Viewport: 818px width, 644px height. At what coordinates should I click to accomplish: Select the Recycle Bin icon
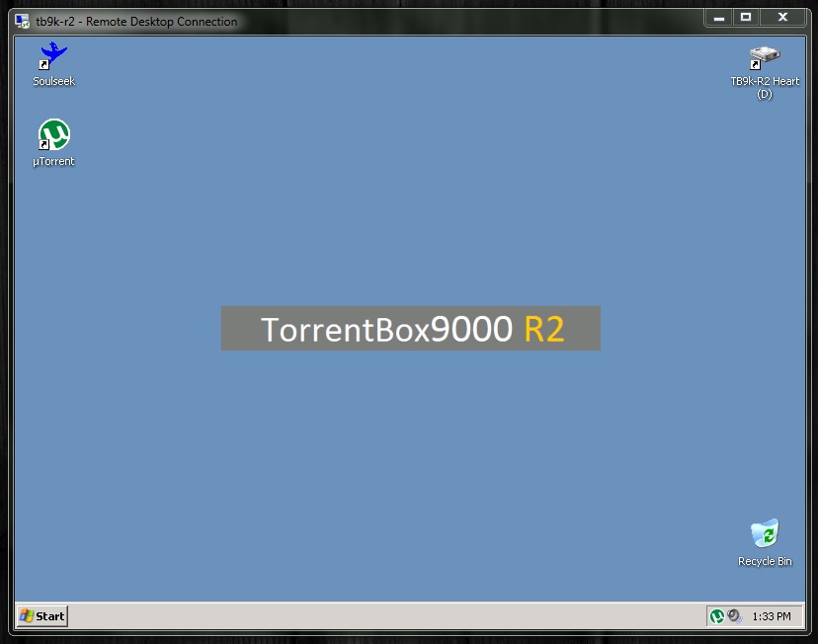765,542
